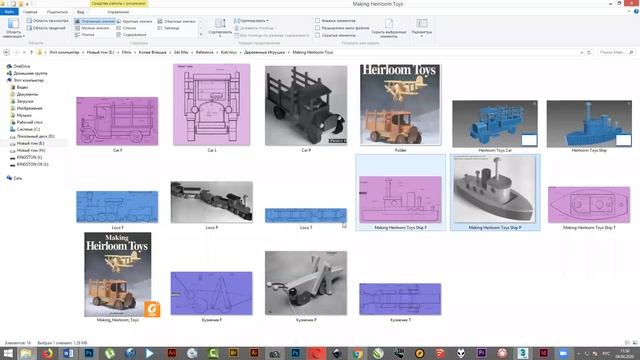Select the Кузнечик P thumbnail

[306, 283]
